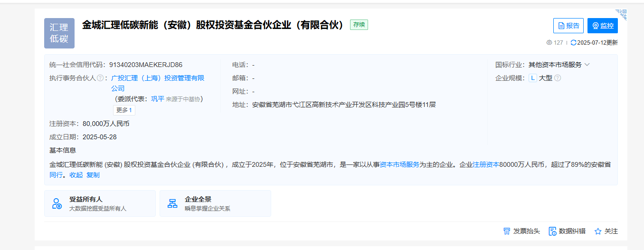Follow company with 关注 star icon
644x250 pixels.
click(598, 231)
